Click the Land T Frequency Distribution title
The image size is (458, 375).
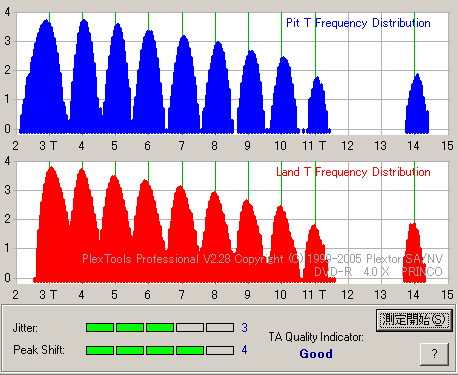353,172
